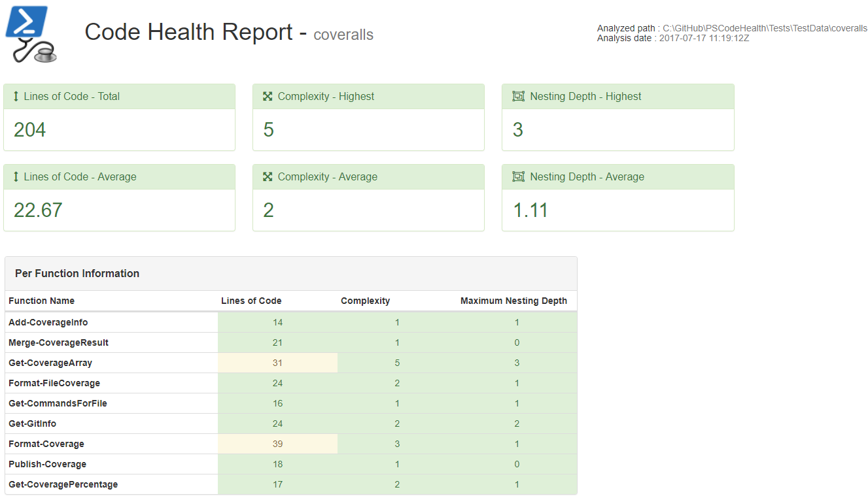Click lines of code 21 for Merge-CoverageResult
This screenshot has width=868, height=498.
(278, 342)
